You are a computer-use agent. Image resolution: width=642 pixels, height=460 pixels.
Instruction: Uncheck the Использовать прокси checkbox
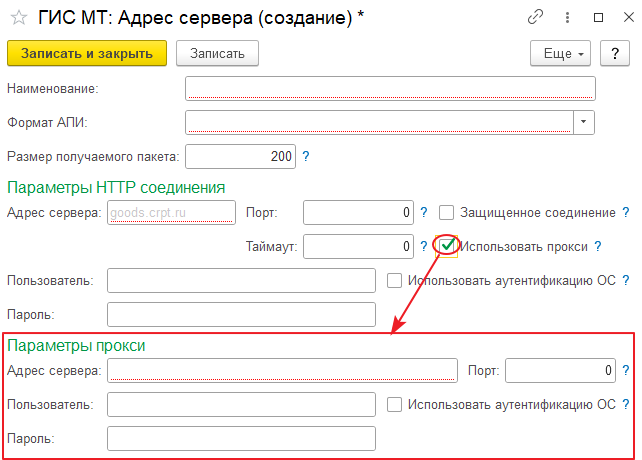pos(447,246)
